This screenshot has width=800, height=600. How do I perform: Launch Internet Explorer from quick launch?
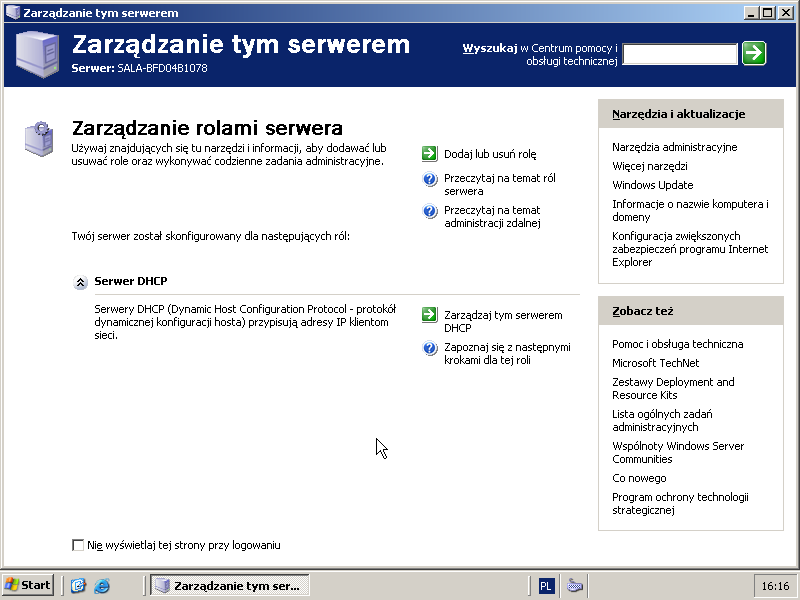pyautogui.click(x=102, y=585)
